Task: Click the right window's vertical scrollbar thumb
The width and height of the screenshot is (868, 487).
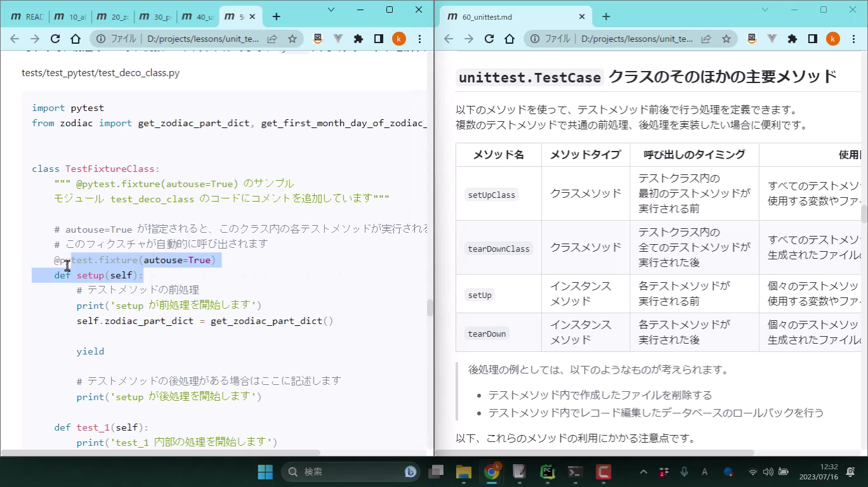Action: coord(864,214)
